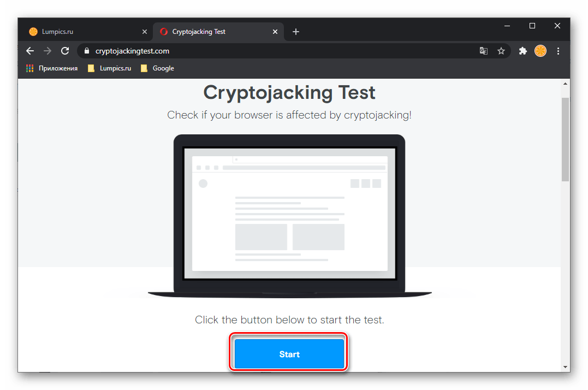Close the Cryptojacking Test tab
The height and width of the screenshot is (390, 588).
275,32
